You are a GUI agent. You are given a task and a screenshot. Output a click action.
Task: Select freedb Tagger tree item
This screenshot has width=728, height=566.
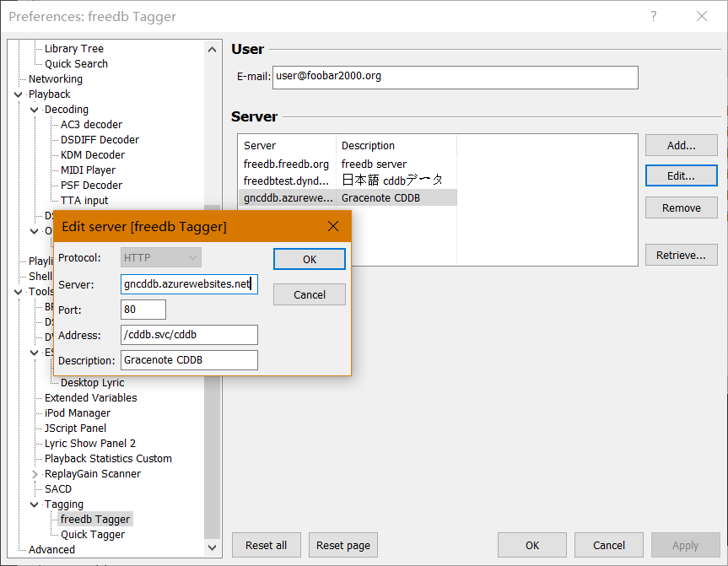(95, 520)
